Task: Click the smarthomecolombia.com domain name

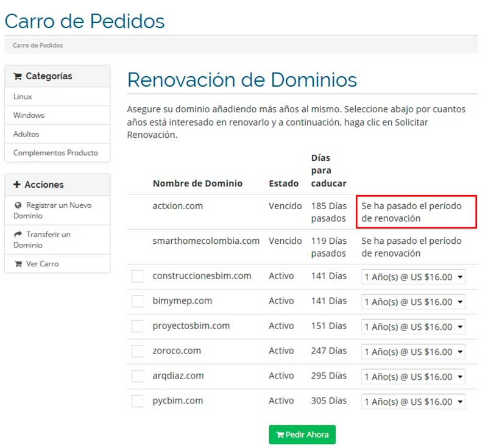Action: [206, 241]
